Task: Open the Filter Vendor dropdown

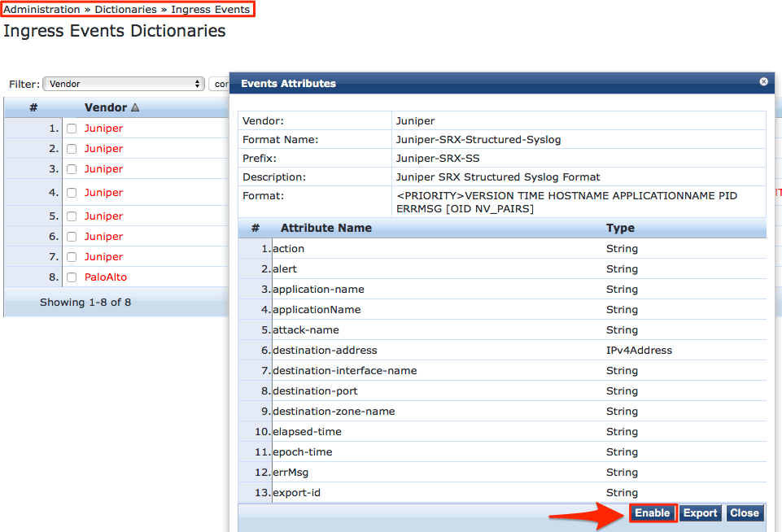Action: click(124, 84)
